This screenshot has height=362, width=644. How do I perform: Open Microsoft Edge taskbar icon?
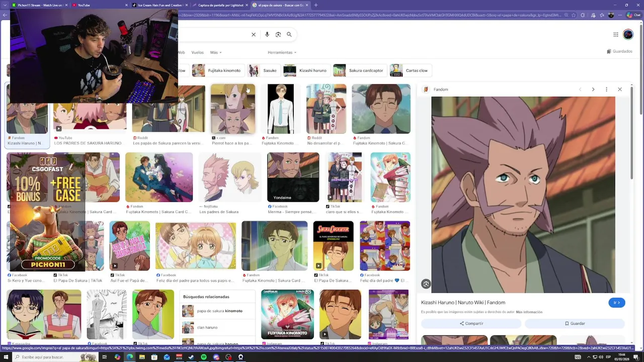click(x=130, y=357)
